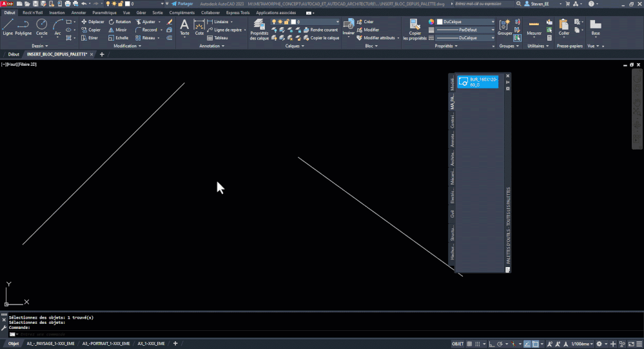644x349 pixels.
Task: Select the Texte annotation tool
Action: pyautogui.click(x=184, y=27)
